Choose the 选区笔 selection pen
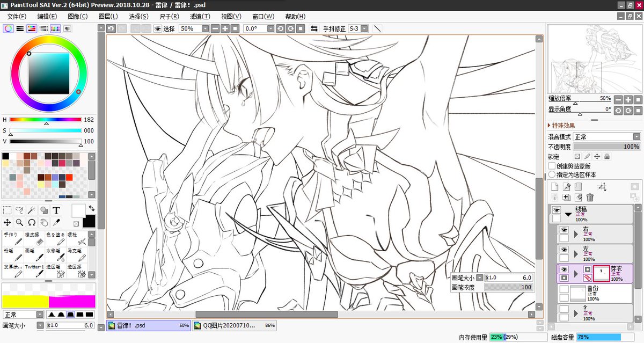The image size is (644, 343). (x=55, y=270)
